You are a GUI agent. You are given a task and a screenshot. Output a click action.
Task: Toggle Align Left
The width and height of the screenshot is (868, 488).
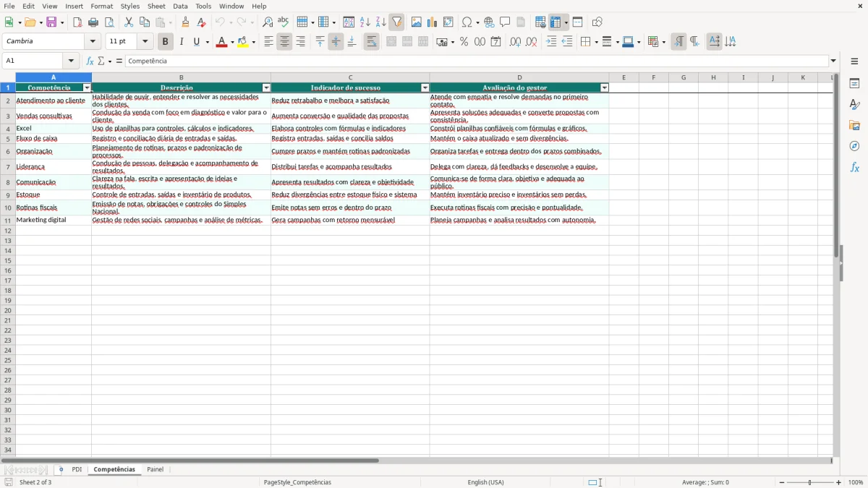point(268,42)
